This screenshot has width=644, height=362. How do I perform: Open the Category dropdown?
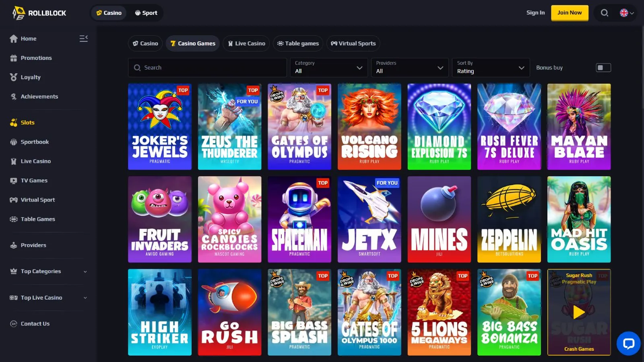pyautogui.click(x=329, y=68)
